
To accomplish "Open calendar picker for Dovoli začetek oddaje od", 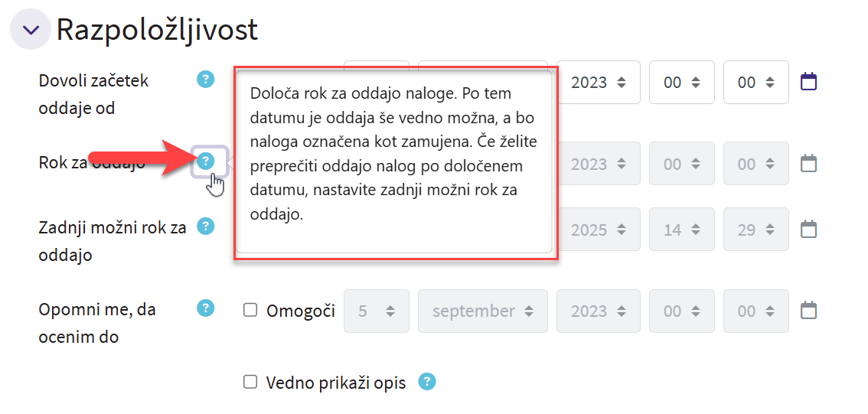I will tap(809, 81).
